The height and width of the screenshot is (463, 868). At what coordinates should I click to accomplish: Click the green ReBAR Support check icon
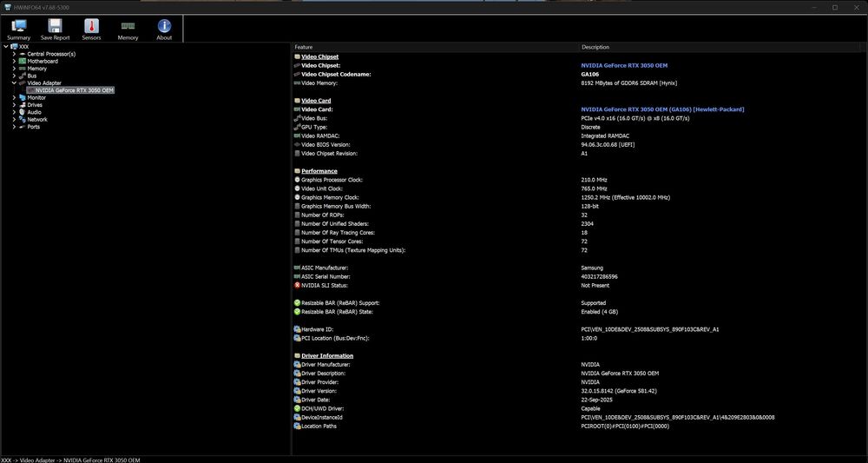point(297,303)
